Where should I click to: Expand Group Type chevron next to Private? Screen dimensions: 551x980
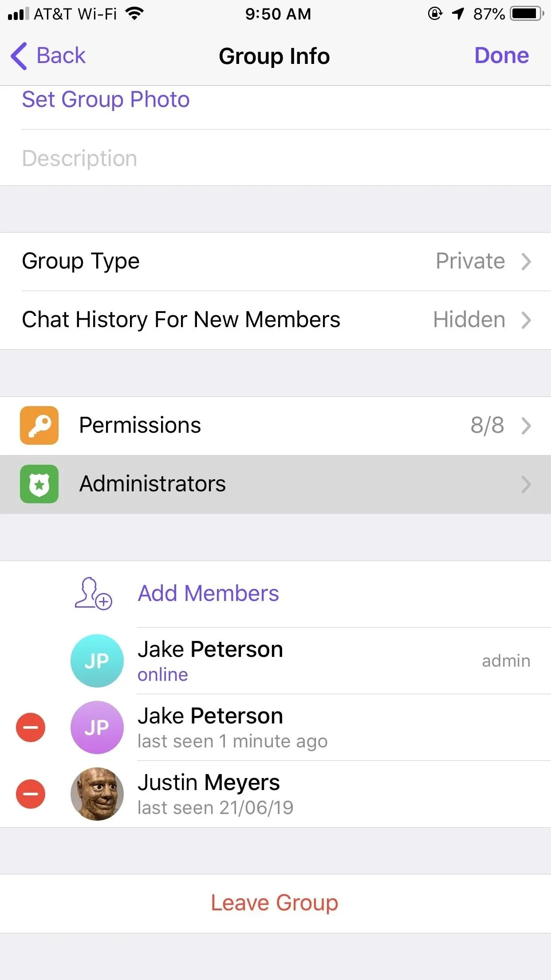pyautogui.click(x=526, y=261)
